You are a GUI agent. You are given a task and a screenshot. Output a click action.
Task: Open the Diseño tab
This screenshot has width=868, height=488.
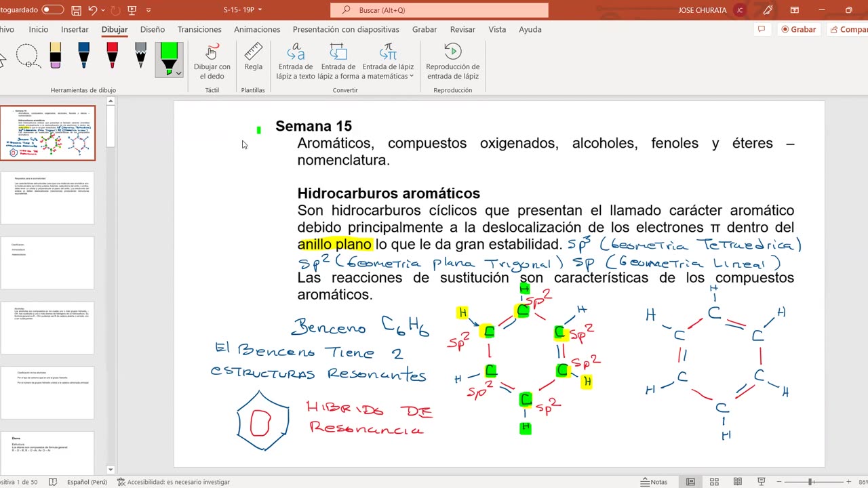[153, 30]
